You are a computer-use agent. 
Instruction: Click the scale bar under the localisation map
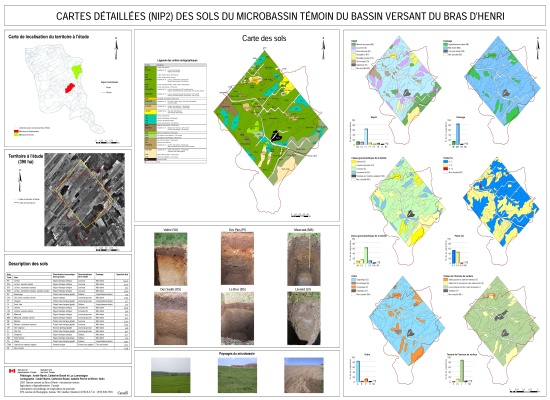(x=107, y=142)
